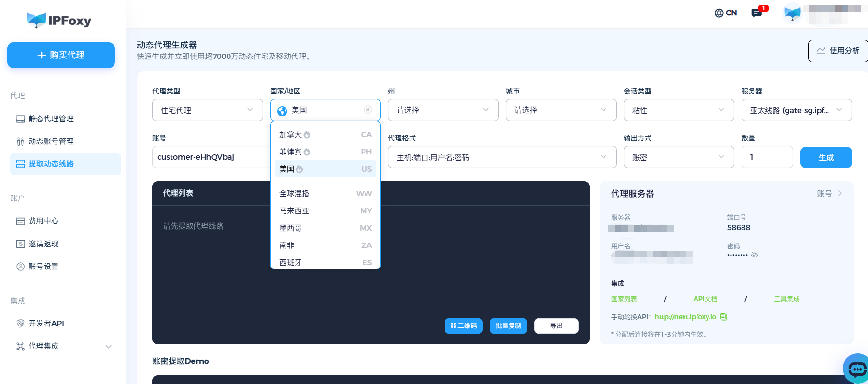Select 菲律宾 PH from country list
Screen dimensions: 868x384
point(325,152)
